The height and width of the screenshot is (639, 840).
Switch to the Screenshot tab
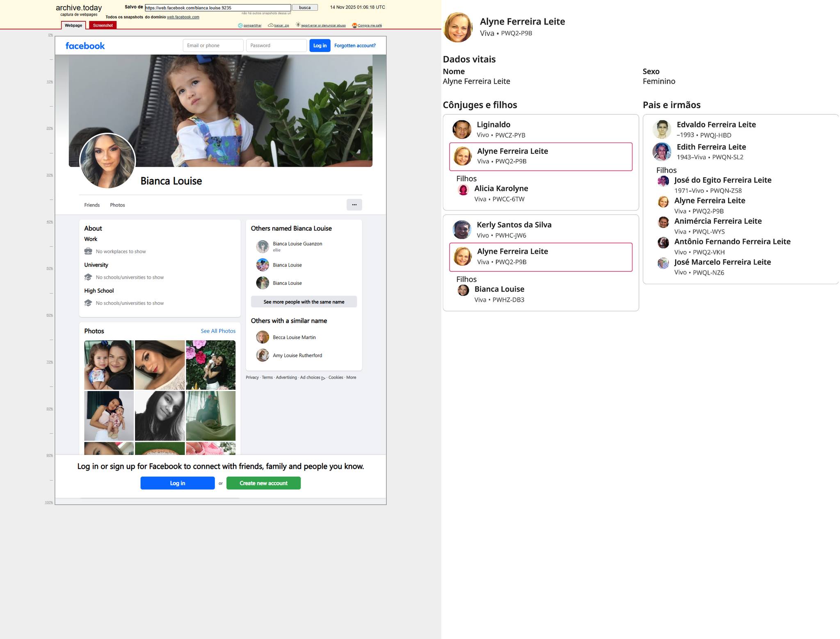click(103, 25)
